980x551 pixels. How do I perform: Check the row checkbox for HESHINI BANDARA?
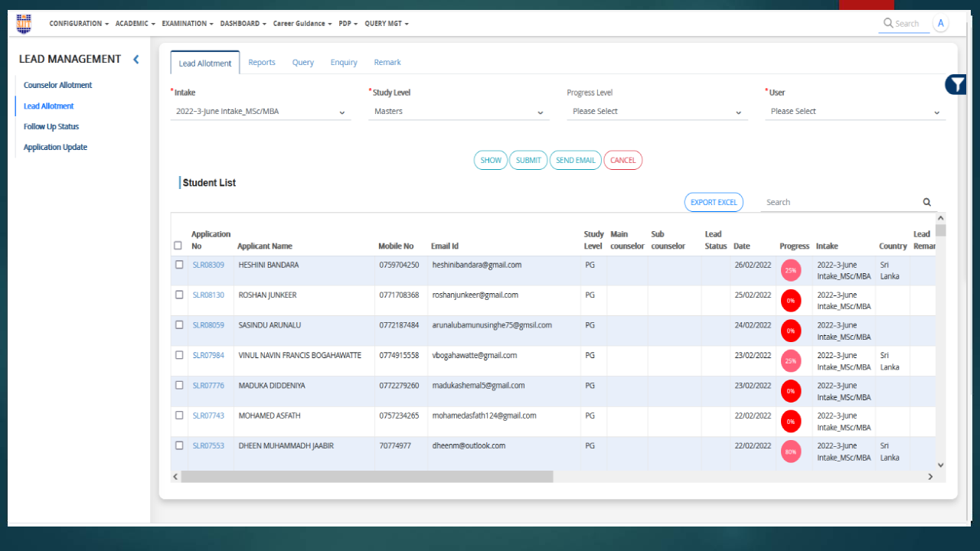(179, 264)
